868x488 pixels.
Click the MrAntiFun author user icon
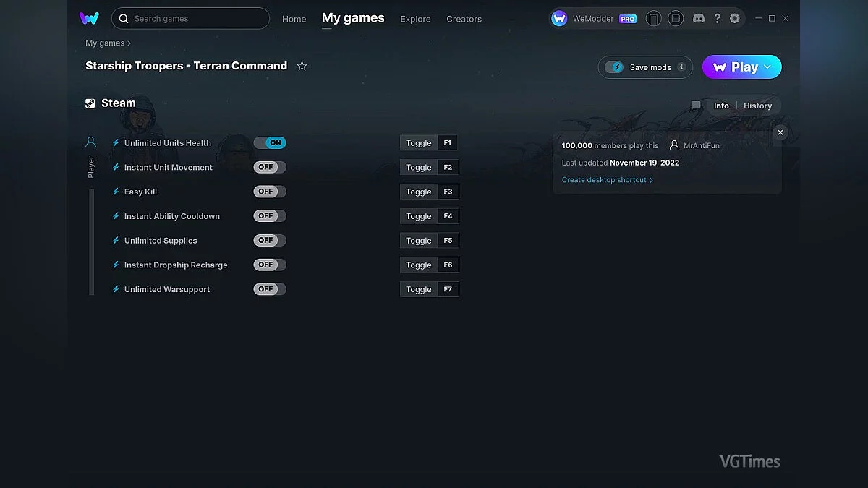(x=674, y=145)
